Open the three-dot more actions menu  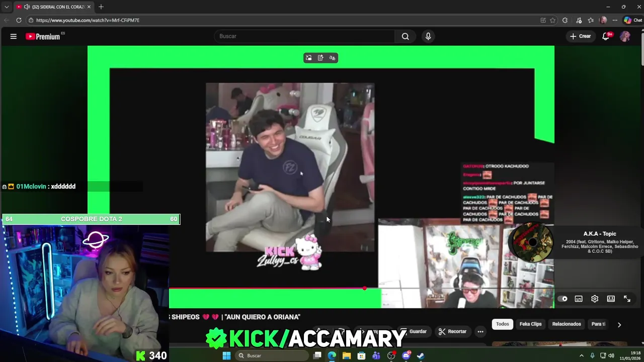click(x=480, y=331)
